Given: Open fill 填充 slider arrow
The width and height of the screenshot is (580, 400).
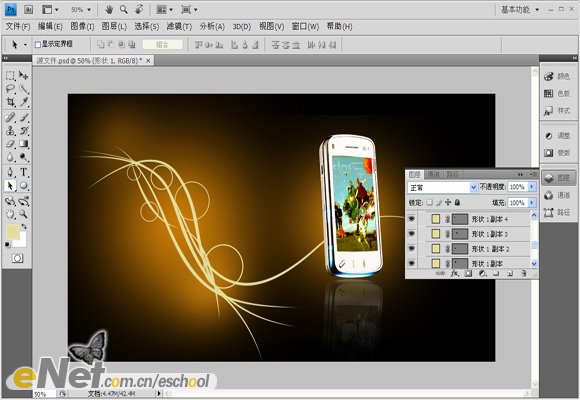Looking at the screenshot, I should (532, 203).
